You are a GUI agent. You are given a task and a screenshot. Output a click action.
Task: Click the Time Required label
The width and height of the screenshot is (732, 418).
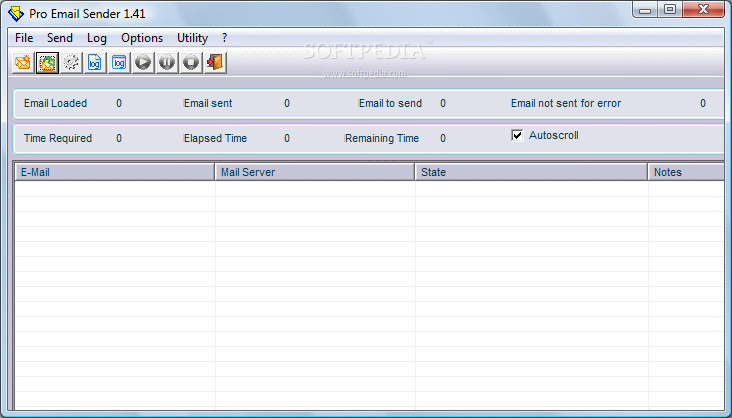point(58,138)
